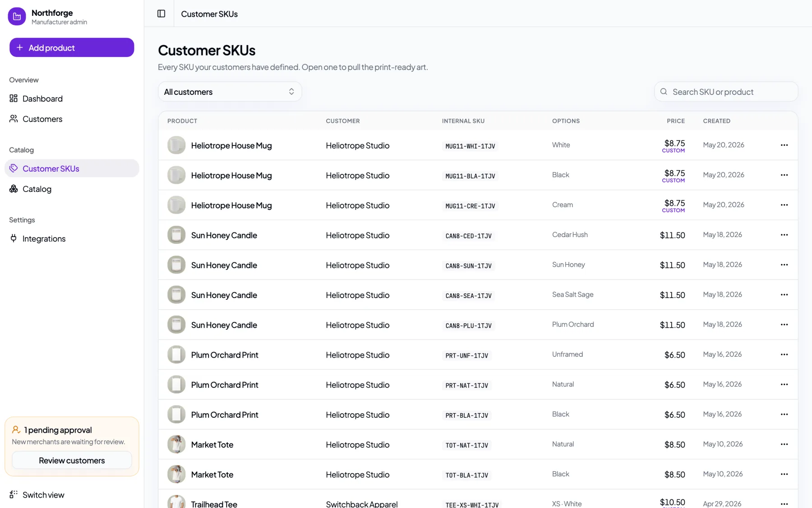Focus the Search SKU or product field
Screen dimensions: 812x508
[726, 92]
